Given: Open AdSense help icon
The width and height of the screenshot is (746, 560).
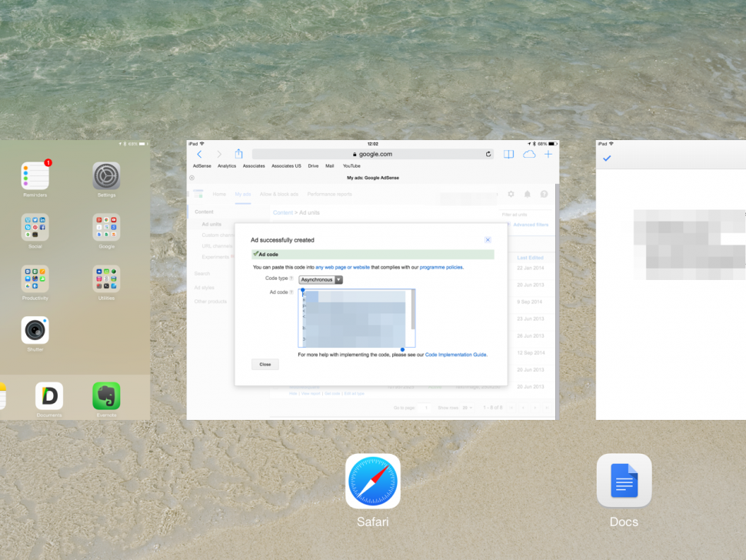Looking at the screenshot, I should coord(544,194).
